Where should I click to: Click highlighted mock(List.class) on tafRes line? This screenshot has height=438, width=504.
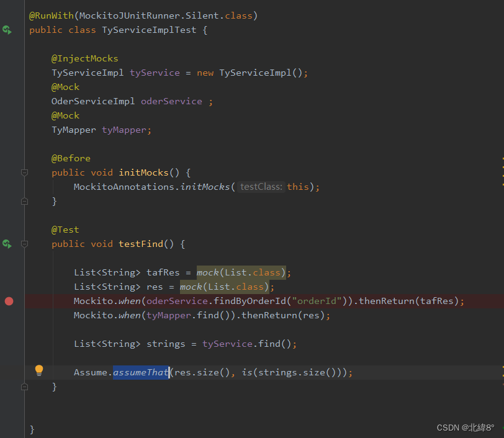pos(241,272)
